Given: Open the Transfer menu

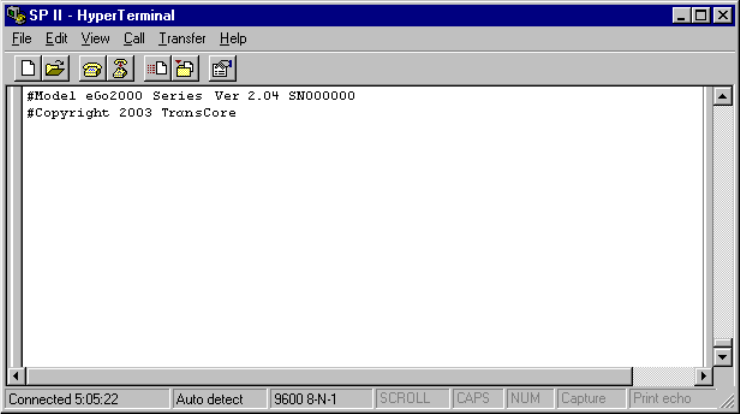Looking at the screenshot, I should point(182,39).
